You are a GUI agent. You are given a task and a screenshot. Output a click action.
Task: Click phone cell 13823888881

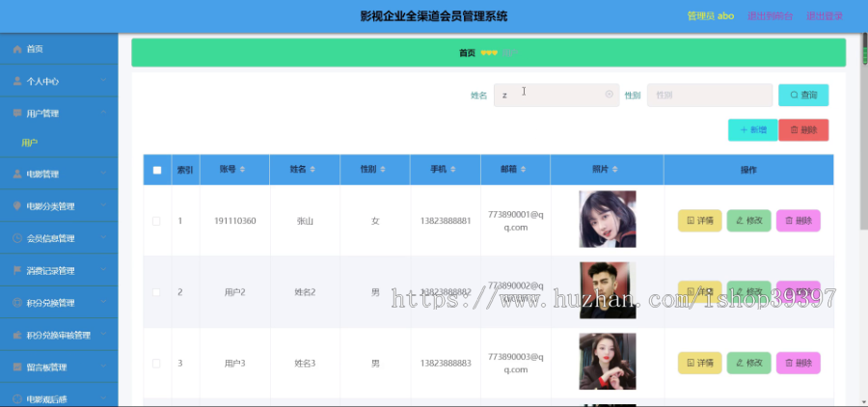[x=446, y=221]
